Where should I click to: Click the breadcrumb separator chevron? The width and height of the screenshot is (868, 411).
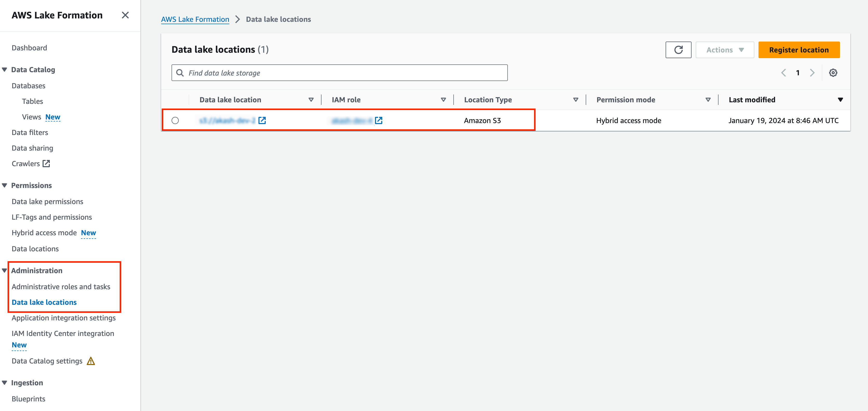[237, 19]
